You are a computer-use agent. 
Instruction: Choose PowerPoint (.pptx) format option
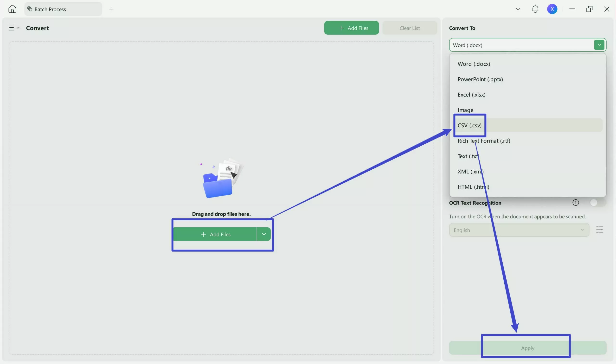click(x=480, y=79)
